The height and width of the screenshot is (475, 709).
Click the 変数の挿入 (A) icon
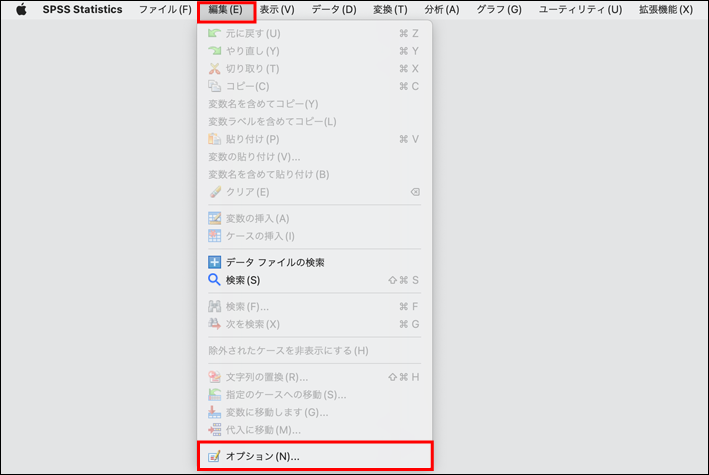(x=214, y=218)
